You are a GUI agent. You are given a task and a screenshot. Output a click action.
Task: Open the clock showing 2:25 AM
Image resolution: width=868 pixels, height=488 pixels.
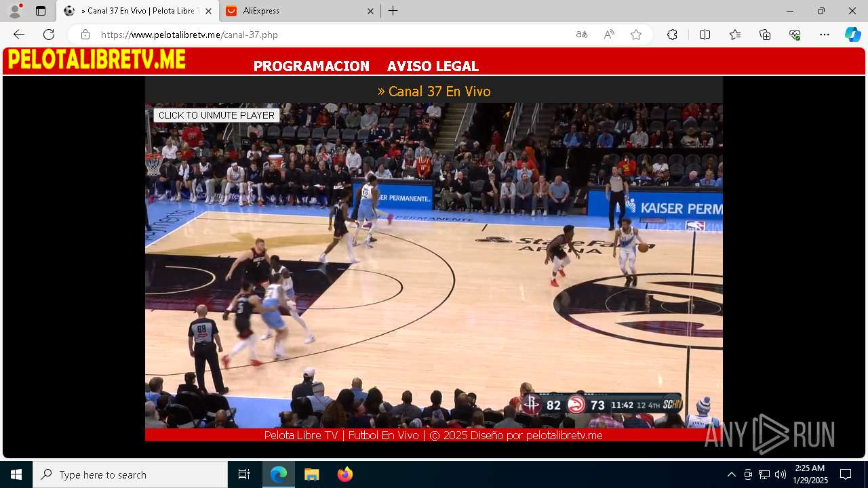(x=810, y=474)
